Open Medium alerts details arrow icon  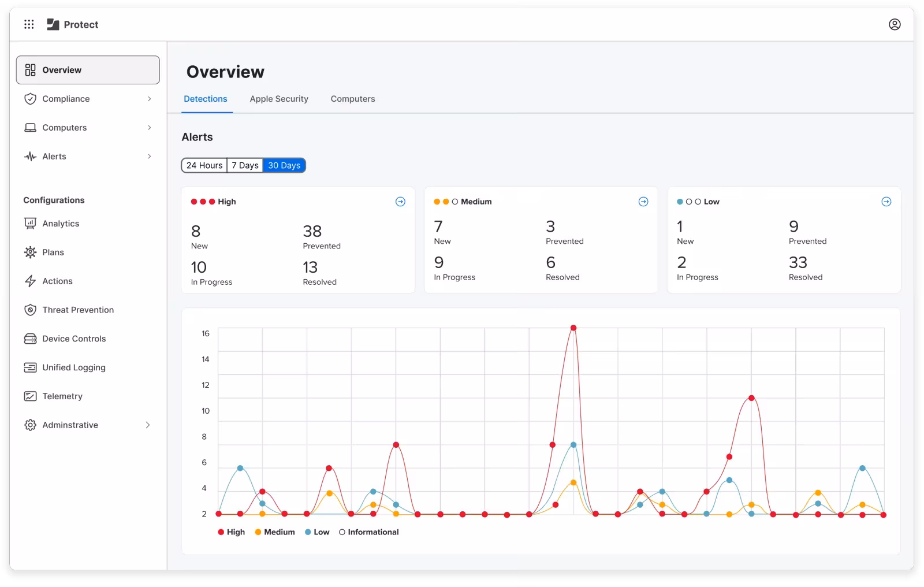pos(643,202)
